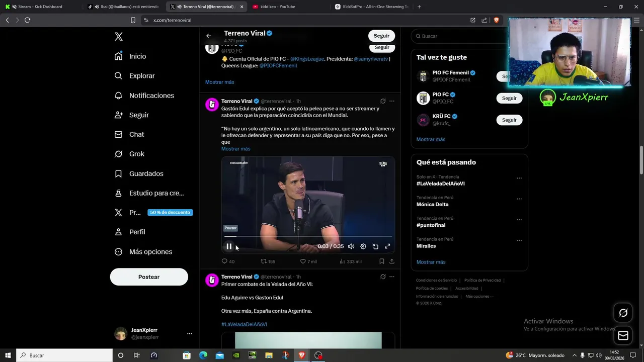View post analytics 333 mil
Image resolution: width=644 pixels, height=362 pixels.
[351, 261]
